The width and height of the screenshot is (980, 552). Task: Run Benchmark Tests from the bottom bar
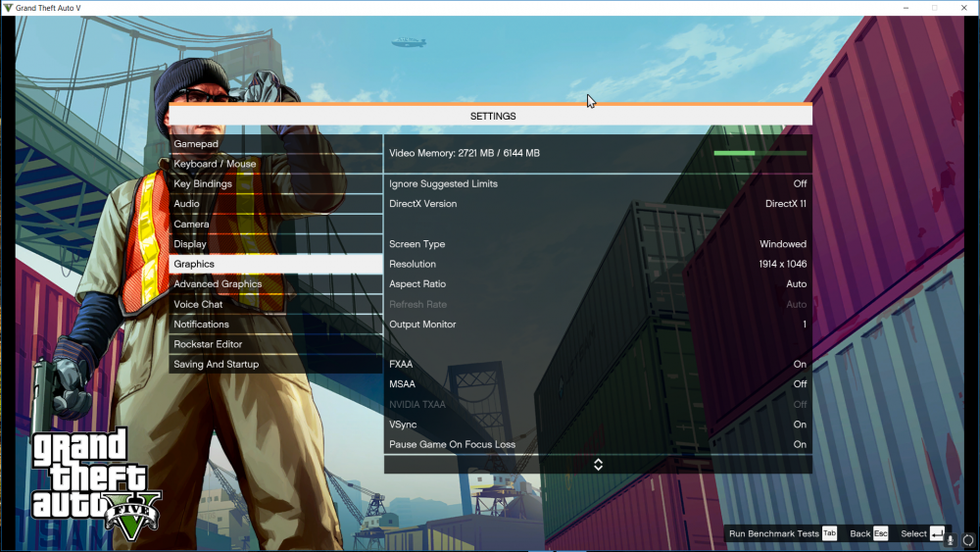[782, 533]
